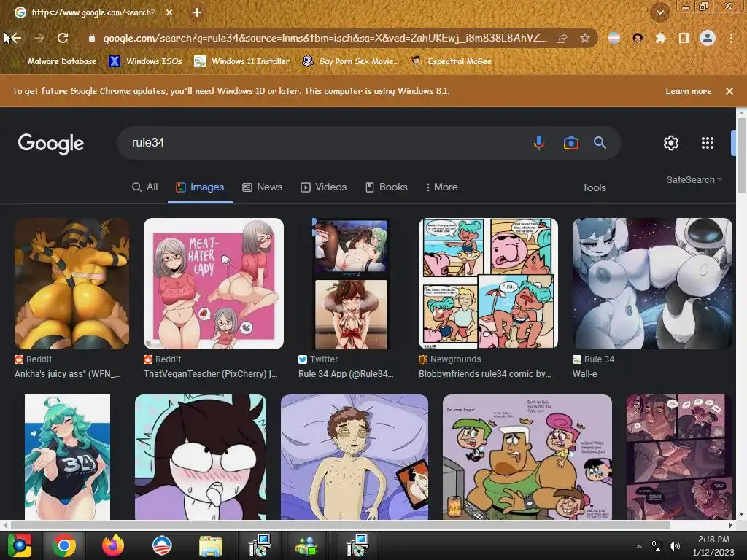
Task: Click the horizontal scrollbar at the page bottom
Action: pyautogui.click(x=340, y=525)
